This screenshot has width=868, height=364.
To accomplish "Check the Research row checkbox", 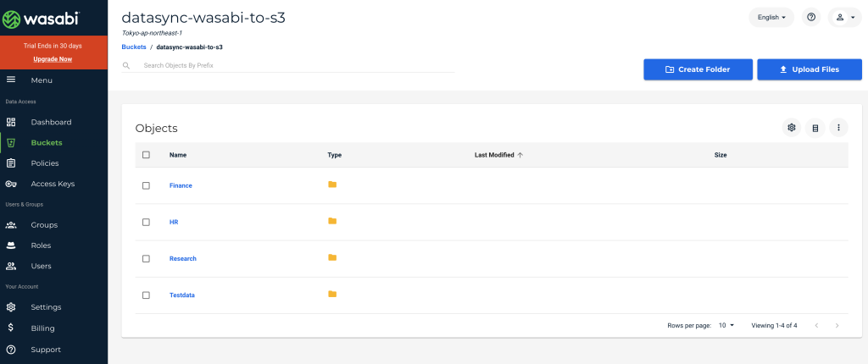I will [146, 258].
